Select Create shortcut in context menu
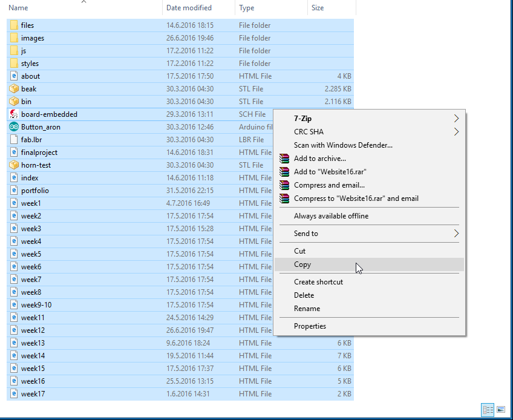The image size is (513, 420). (369, 282)
